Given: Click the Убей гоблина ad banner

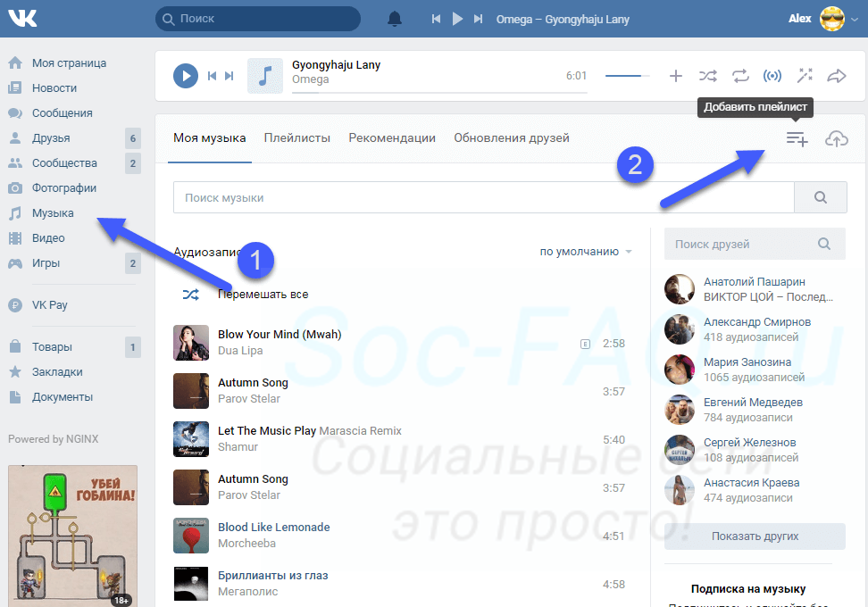Looking at the screenshot, I should pyautogui.click(x=72, y=536).
